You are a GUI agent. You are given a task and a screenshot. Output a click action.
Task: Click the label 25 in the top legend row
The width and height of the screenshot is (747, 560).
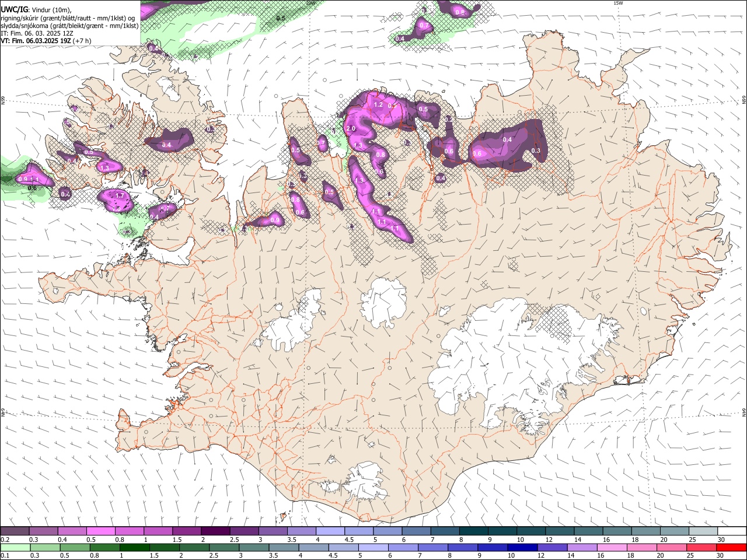click(692, 540)
